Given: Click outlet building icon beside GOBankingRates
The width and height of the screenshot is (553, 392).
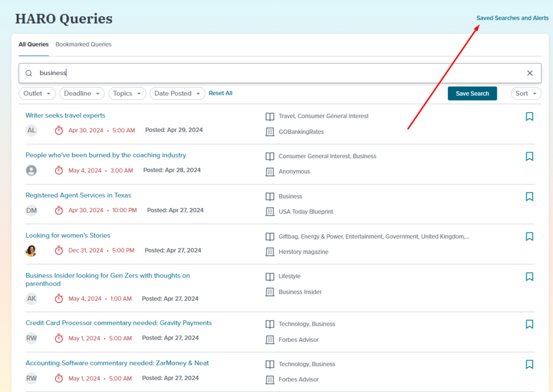Looking at the screenshot, I should click(x=270, y=132).
